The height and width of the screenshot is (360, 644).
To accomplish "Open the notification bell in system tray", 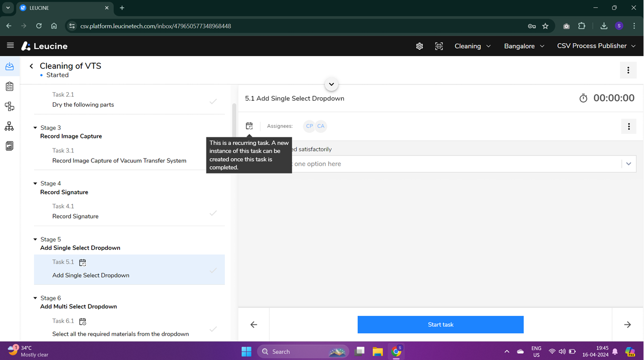I will [x=615, y=351].
